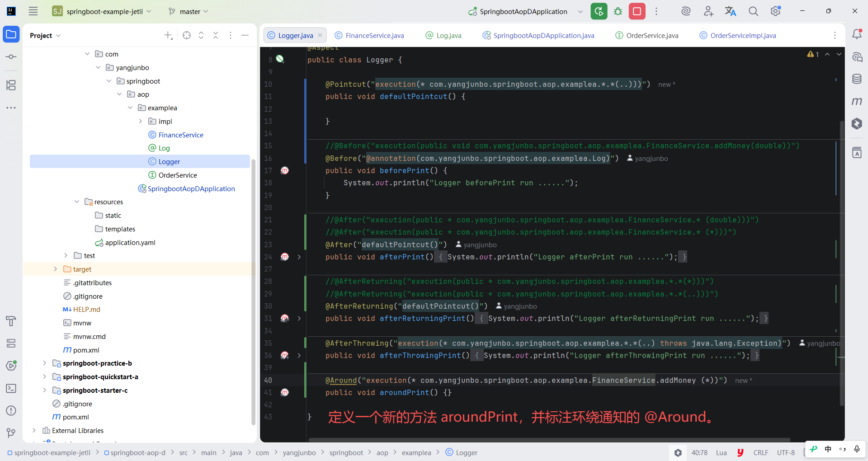The width and height of the screenshot is (868, 461).
Task: Expand the test folder
Action: 66,255
